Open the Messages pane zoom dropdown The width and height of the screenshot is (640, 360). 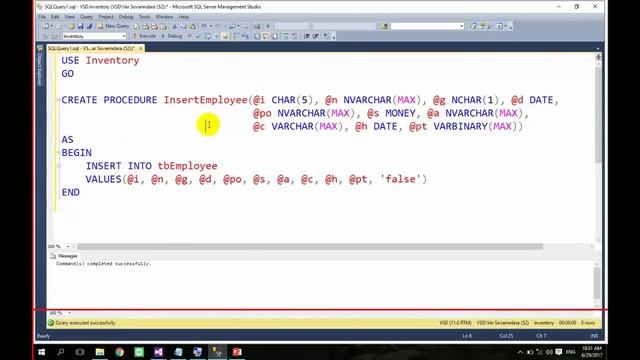69,313
